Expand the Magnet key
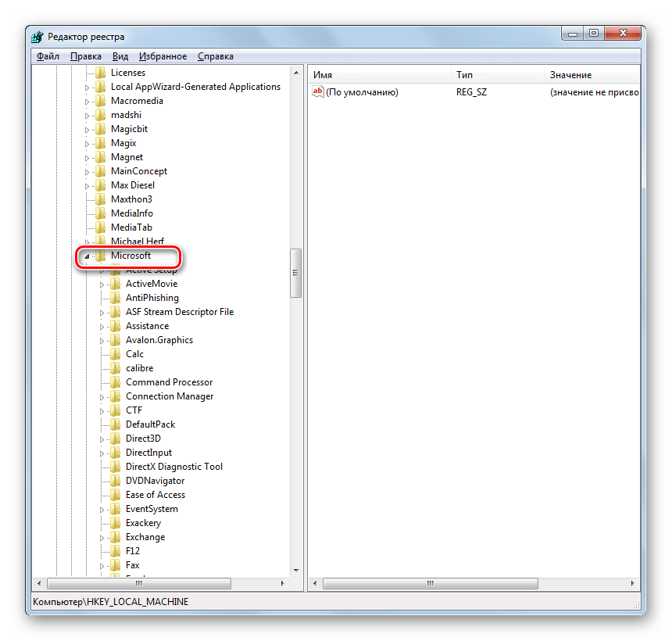The height and width of the screenshot is (641, 672). 87,158
